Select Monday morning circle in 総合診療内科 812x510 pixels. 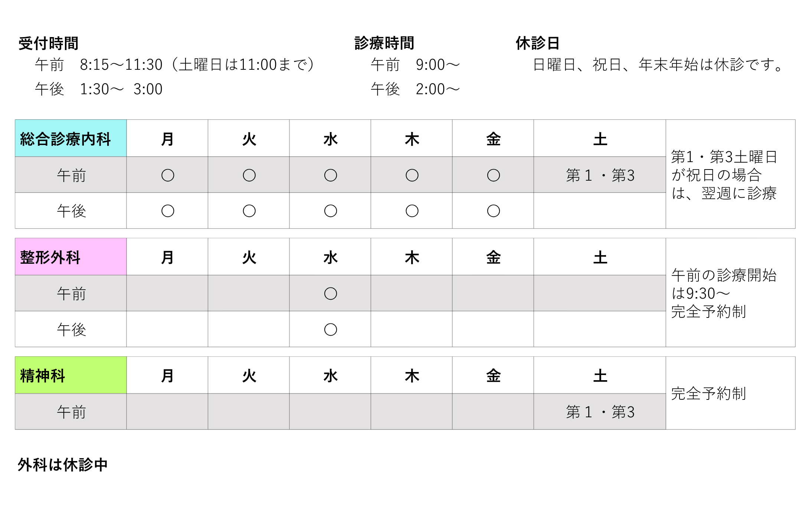[167, 175]
